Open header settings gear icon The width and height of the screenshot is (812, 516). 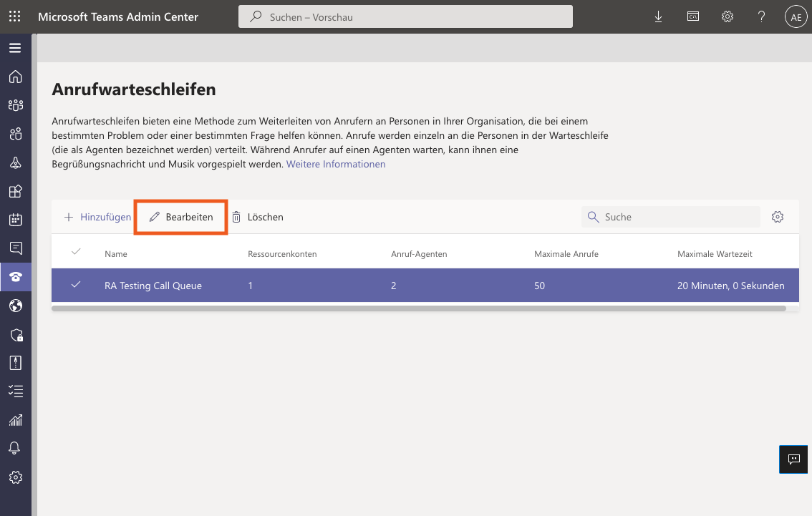727,16
